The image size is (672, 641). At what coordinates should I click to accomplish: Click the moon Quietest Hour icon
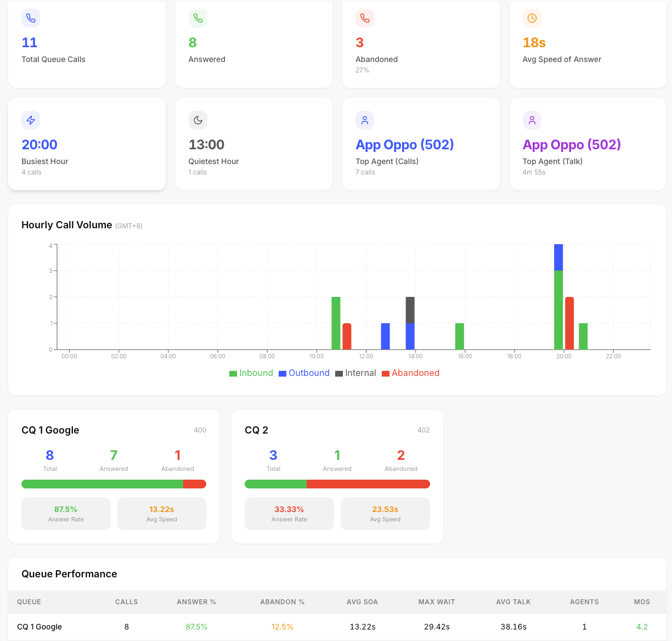click(198, 120)
